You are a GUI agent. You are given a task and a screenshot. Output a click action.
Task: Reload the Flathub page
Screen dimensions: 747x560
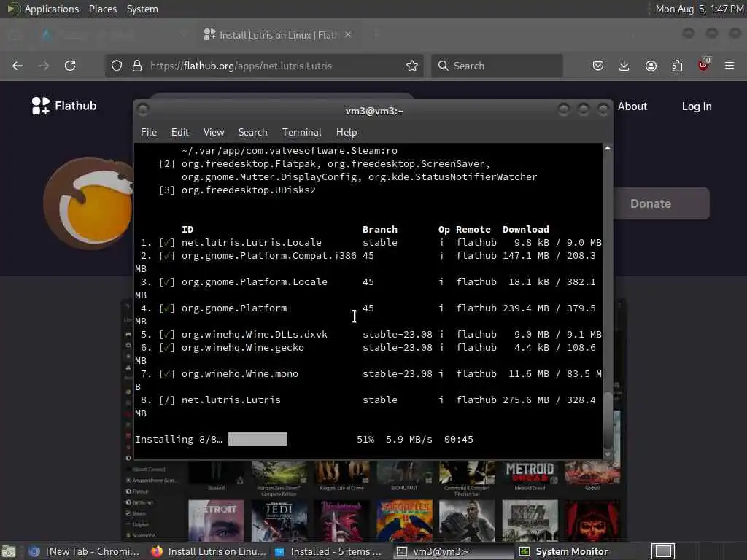coord(70,66)
